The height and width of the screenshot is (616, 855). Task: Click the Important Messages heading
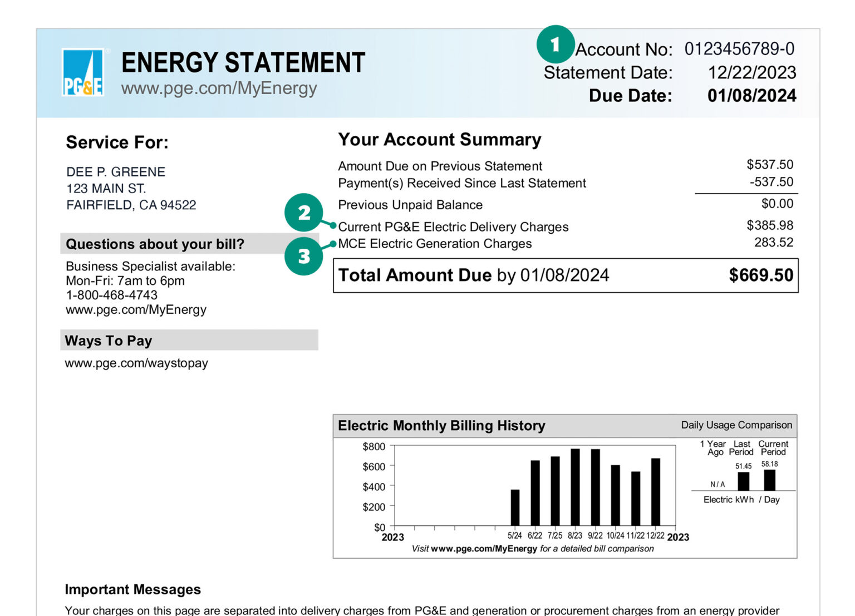132,589
